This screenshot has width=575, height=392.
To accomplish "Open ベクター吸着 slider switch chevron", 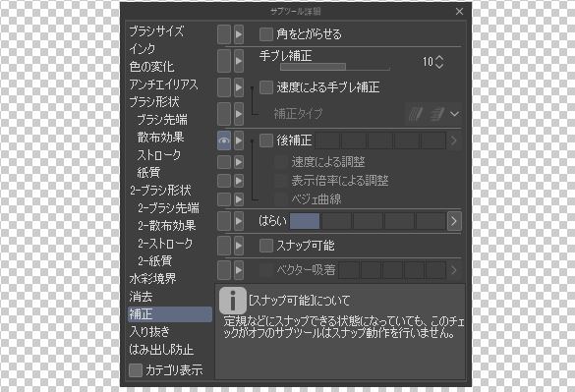I will coord(454,270).
